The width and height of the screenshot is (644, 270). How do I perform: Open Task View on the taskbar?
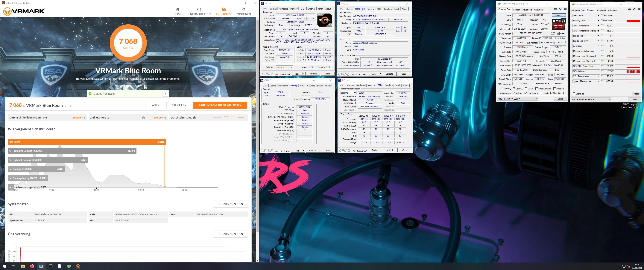[x=13, y=266]
